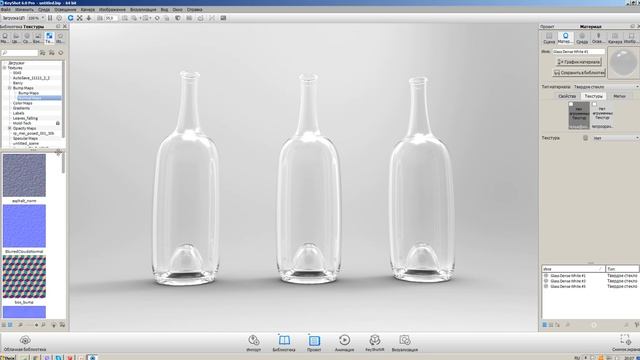This screenshot has height=360, width=640.
Task: Open the Тип материала dropdown
Action: click(606, 87)
